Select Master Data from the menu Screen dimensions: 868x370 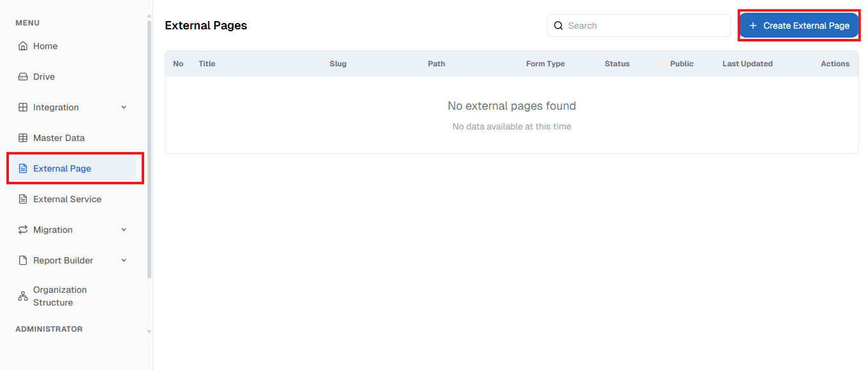[x=59, y=138]
